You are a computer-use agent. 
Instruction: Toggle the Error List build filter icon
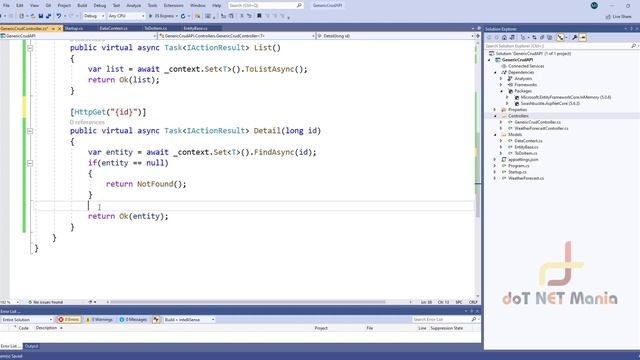156,320
